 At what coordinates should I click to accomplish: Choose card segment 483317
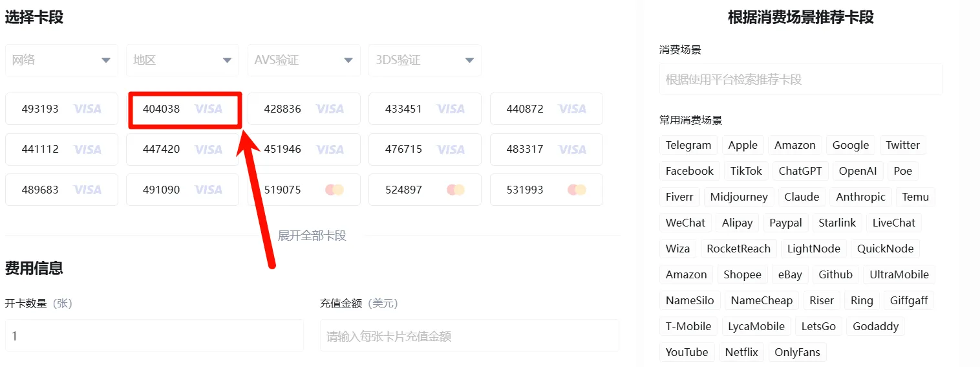click(x=546, y=150)
